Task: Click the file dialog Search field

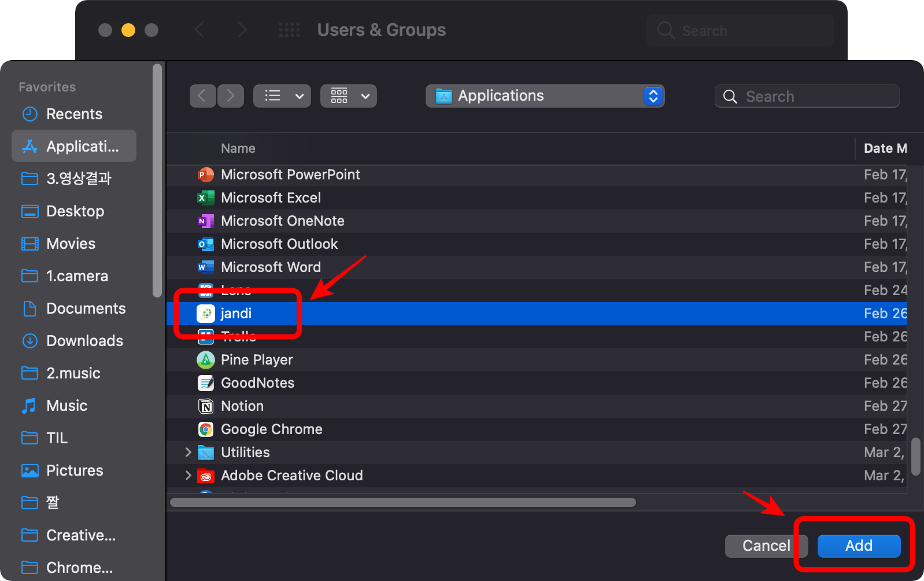Action: 807,96
